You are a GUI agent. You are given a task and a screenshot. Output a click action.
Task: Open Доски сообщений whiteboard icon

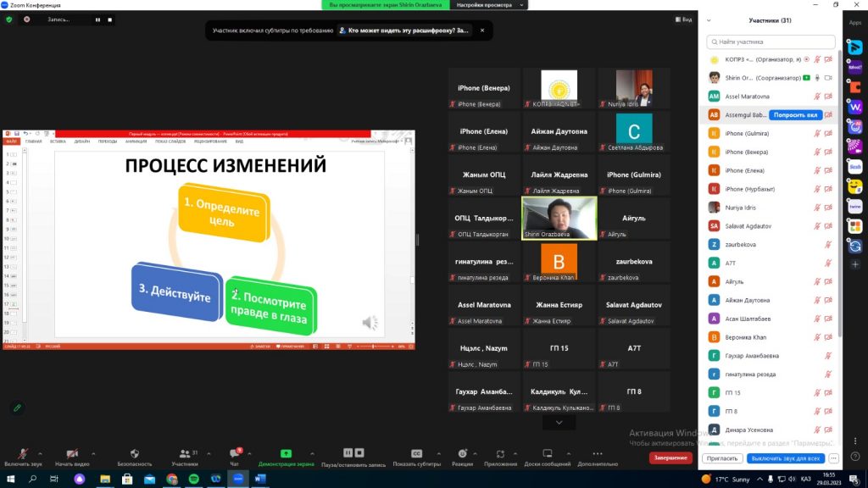click(547, 454)
